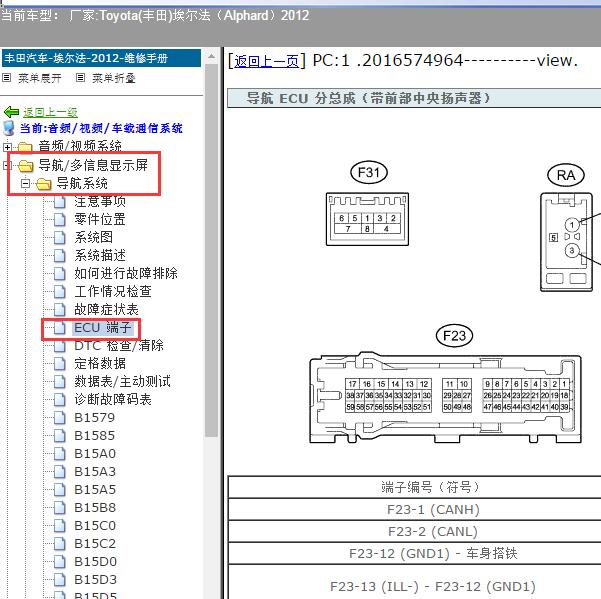Click the page icon next to ECU 端子
The image size is (601, 599).
59,328
